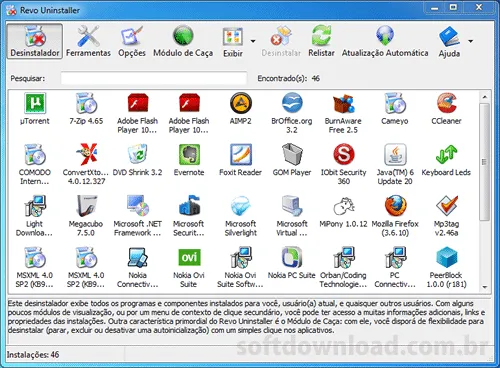
Task: Expand the Ajuda dropdown arrow
Action: [470, 41]
